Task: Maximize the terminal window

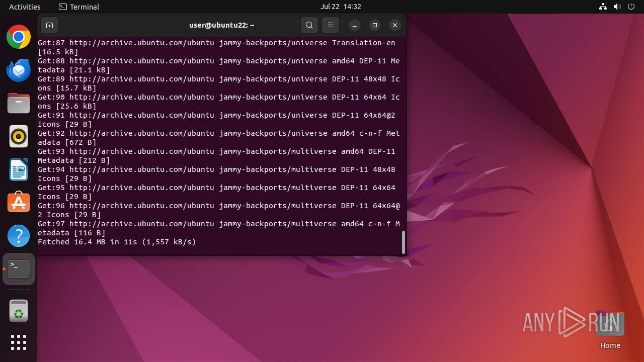Action: 375,25
